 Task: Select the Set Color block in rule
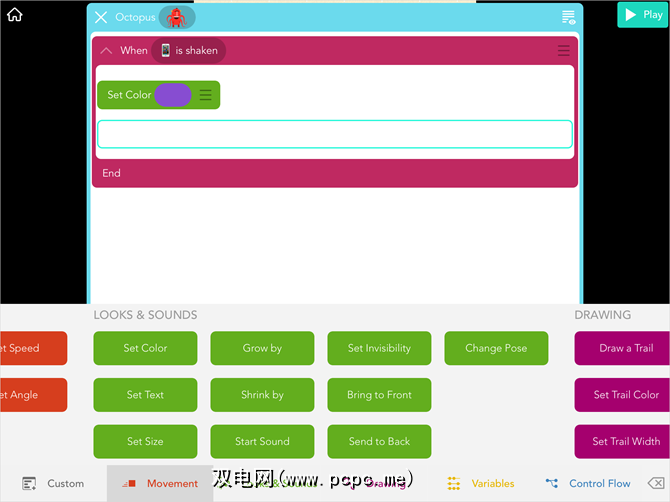point(159,95)
